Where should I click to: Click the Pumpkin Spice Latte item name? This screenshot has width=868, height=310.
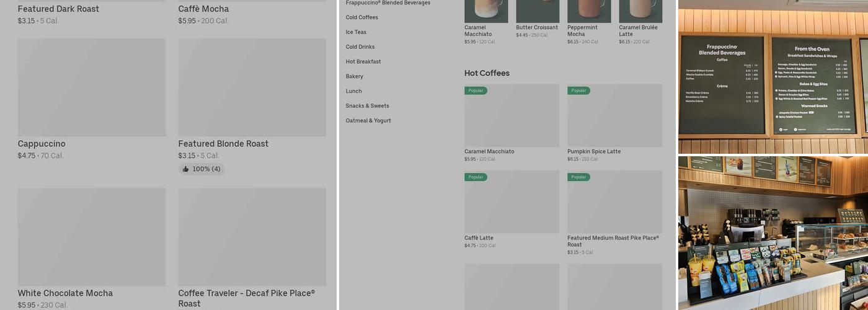[594, 151]
